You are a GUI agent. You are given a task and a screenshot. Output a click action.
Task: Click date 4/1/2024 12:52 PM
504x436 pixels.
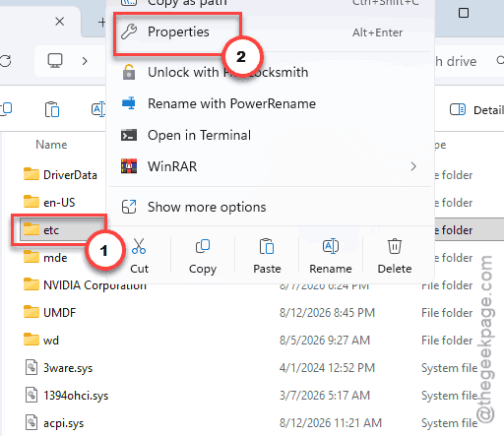coord(327,368)
